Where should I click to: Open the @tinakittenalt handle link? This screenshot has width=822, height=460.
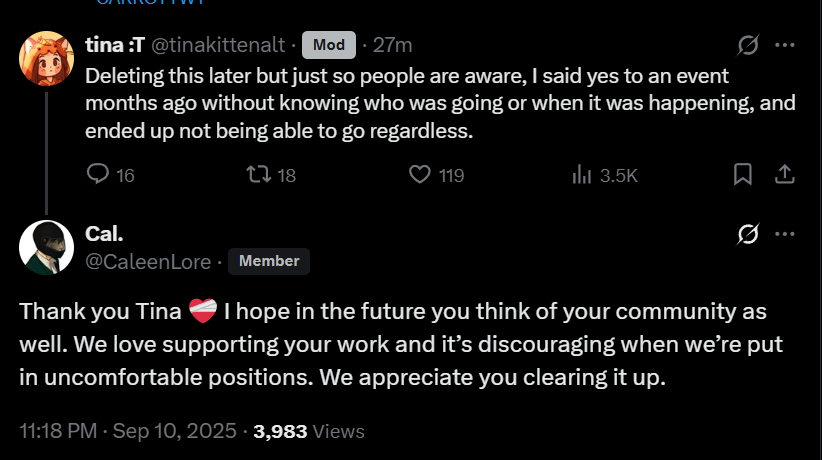tap(220, 45)
